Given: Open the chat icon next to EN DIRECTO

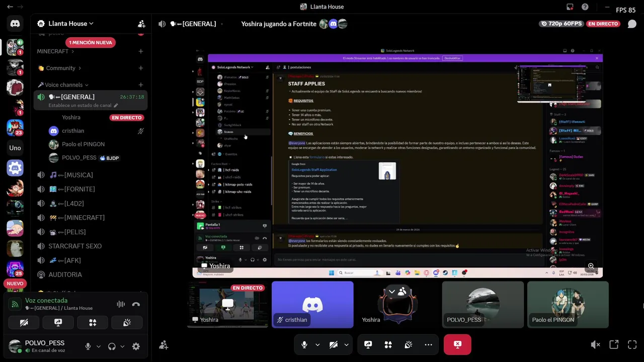Looking at the screenshot, I should 632,24.
